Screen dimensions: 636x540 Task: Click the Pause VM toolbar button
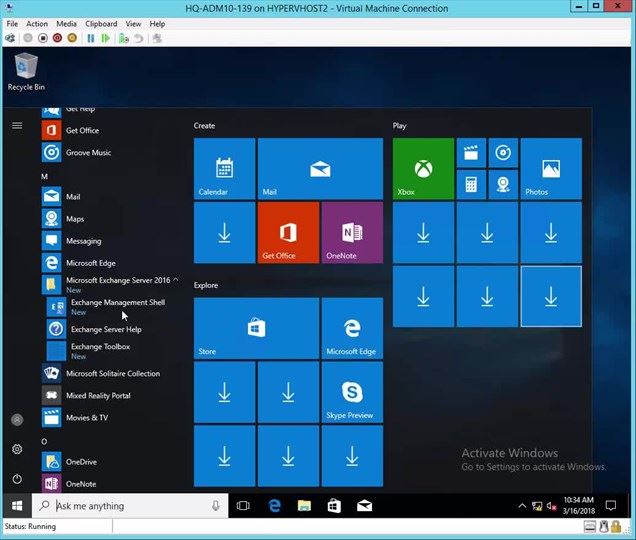click(91, 38)
